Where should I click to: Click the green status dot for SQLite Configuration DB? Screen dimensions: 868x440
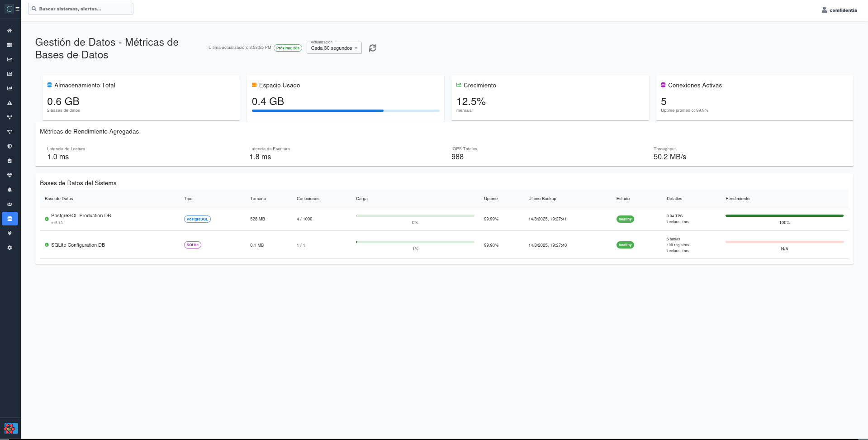coord(47,245)
